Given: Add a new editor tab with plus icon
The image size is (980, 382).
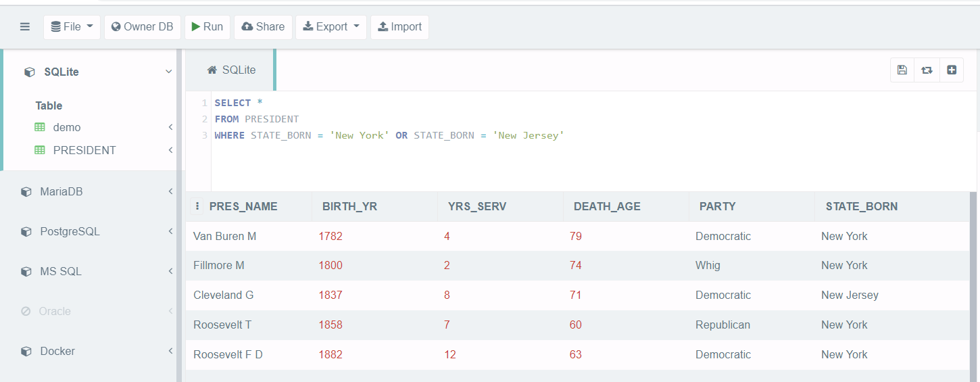Looking at the screenshot, I should point(952,70).
